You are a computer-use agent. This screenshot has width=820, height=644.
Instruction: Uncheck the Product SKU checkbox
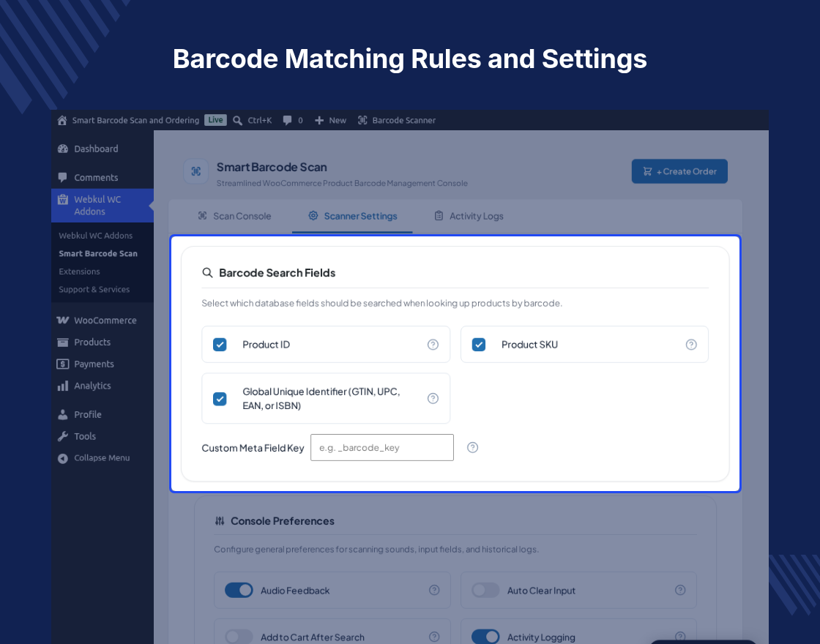coord(479,345)
